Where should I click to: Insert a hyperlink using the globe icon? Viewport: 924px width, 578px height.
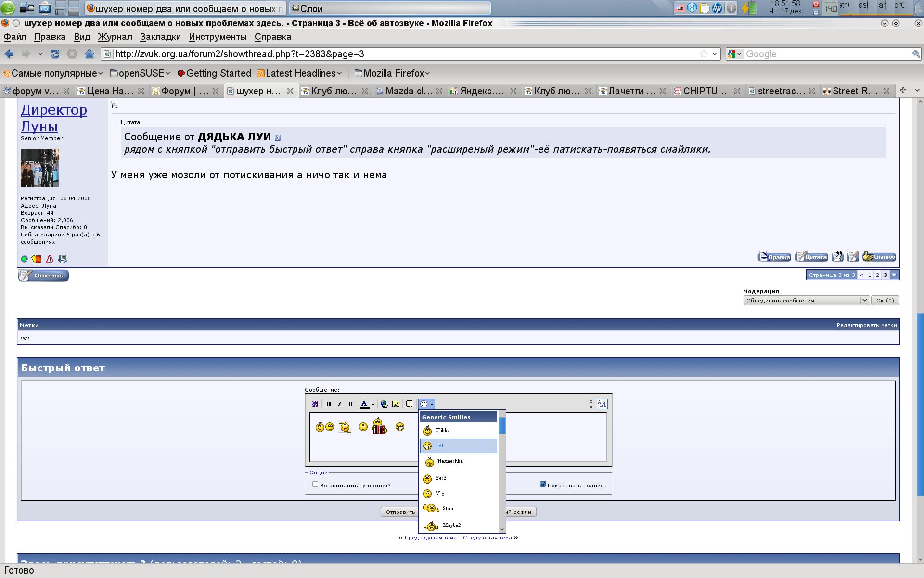coord(384,404)
